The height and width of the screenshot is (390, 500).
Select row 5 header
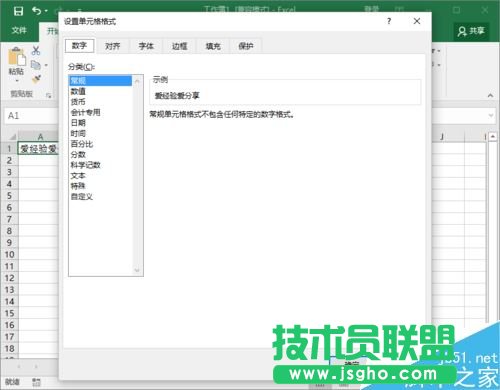coord(9,196)
